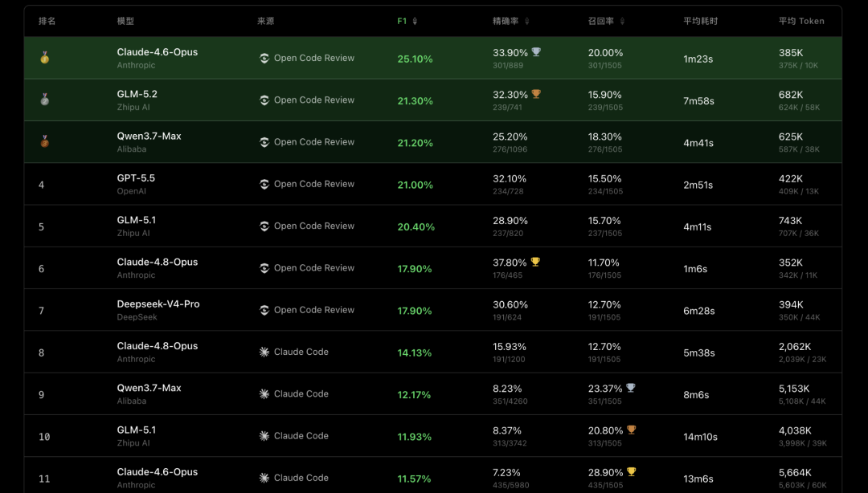Click the 来源 column header

266,21
